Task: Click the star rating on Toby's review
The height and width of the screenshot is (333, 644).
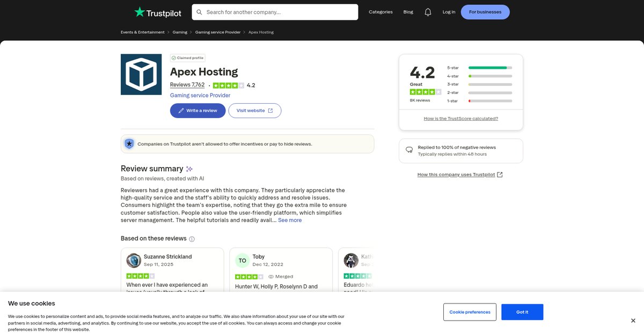Action: tap(249, 277)
